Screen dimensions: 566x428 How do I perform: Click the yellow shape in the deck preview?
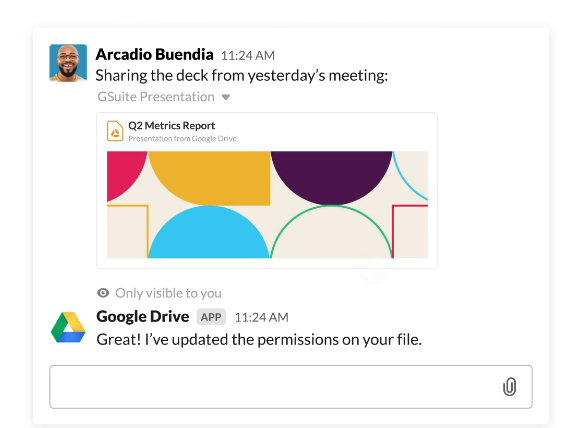click(209, 178)
